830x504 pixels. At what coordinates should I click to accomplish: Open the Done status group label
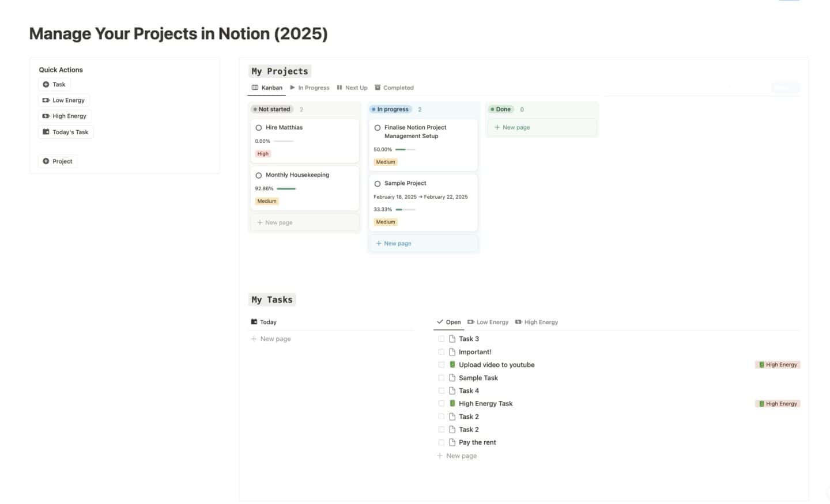(500, 109)
